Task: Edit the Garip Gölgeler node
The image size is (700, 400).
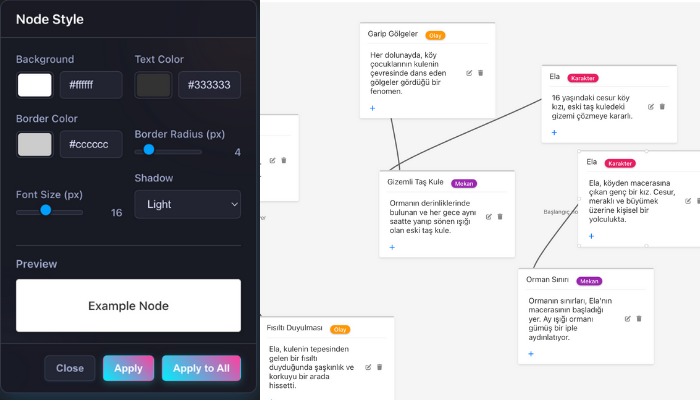Action: (469, 73)
